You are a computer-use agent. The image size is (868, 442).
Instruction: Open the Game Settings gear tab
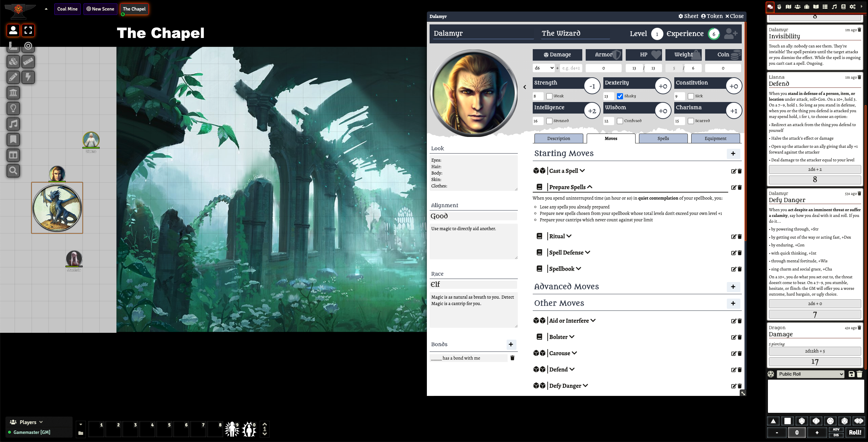(x=852, y=7)
